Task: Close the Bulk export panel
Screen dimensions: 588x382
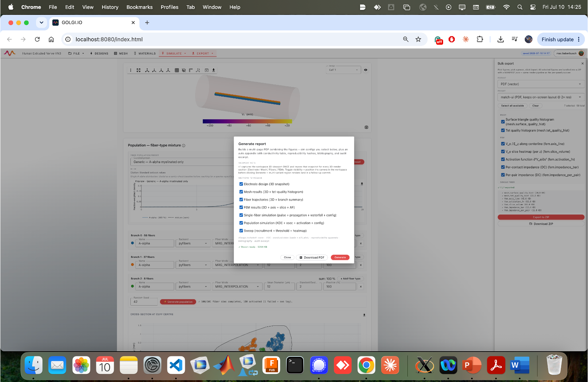Action: pos(583,64)
